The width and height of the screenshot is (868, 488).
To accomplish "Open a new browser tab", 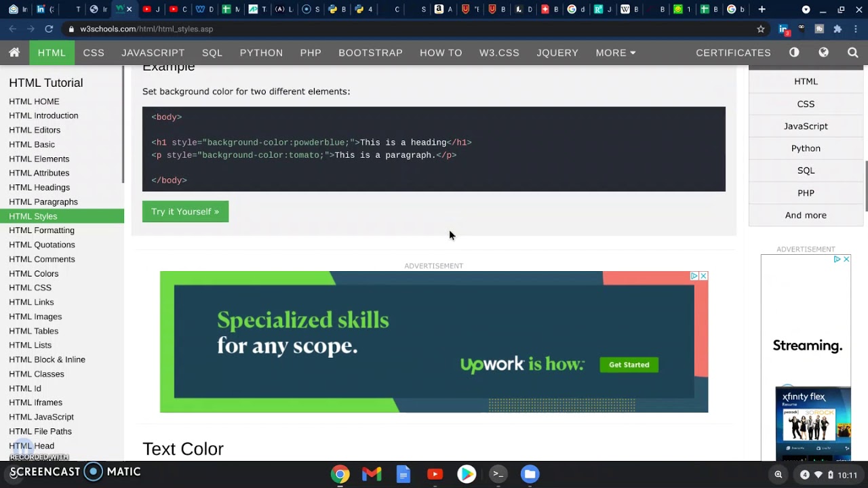I will pyautogui.click(x=762, y=9).
